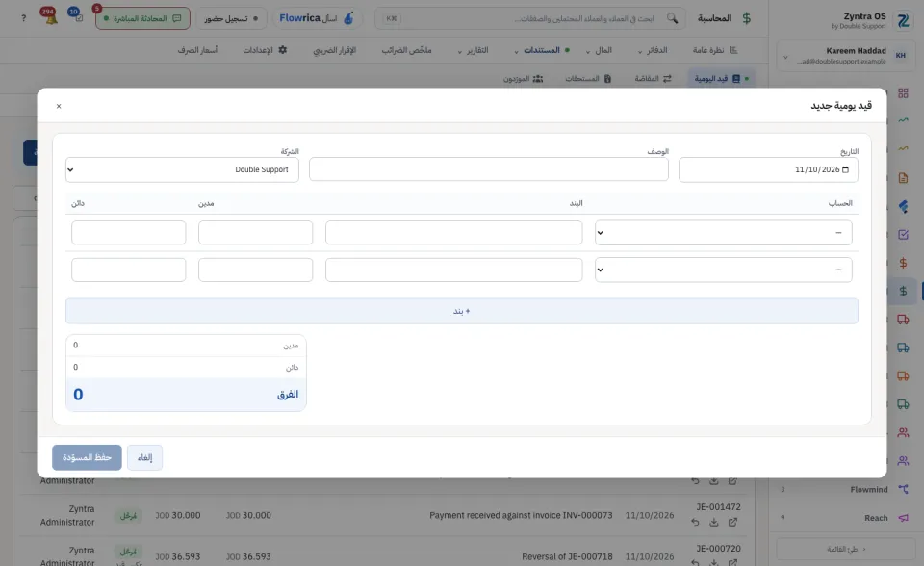Click the إلغاء cancel button

point(145,457)
